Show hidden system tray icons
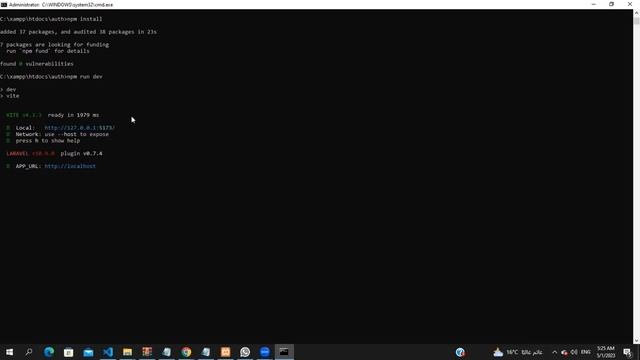Screen dimensions: 640x360 (x=554, y=352)
